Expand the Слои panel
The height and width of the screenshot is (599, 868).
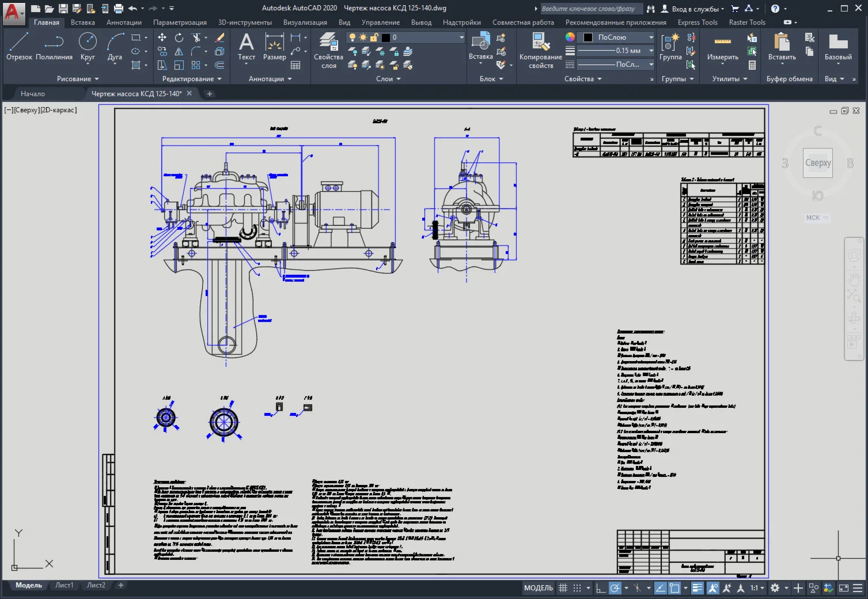click(x=388, y=79)
